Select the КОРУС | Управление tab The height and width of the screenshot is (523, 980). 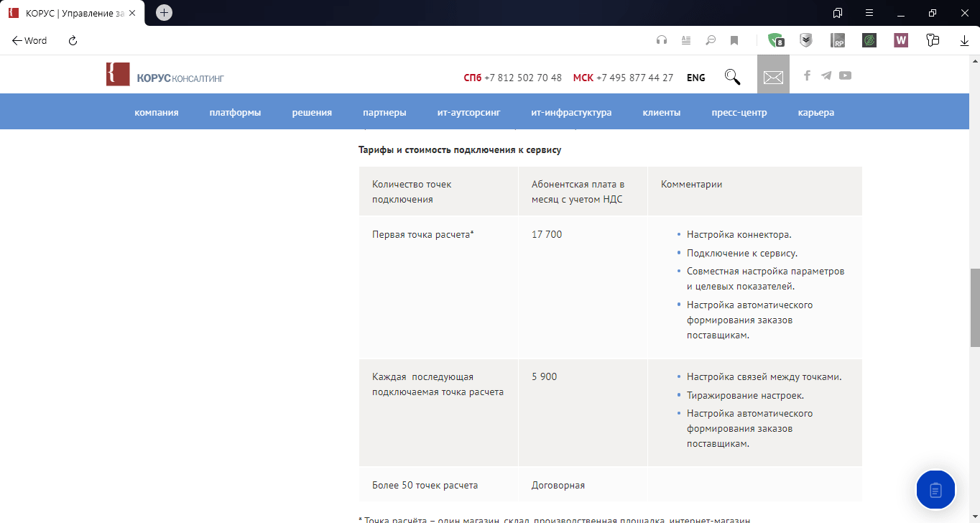[72, 14]
